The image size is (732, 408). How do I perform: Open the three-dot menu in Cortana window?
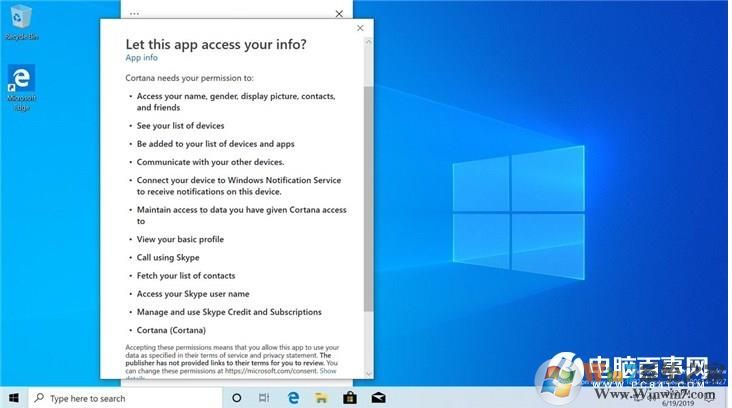[x=134, y=14]
